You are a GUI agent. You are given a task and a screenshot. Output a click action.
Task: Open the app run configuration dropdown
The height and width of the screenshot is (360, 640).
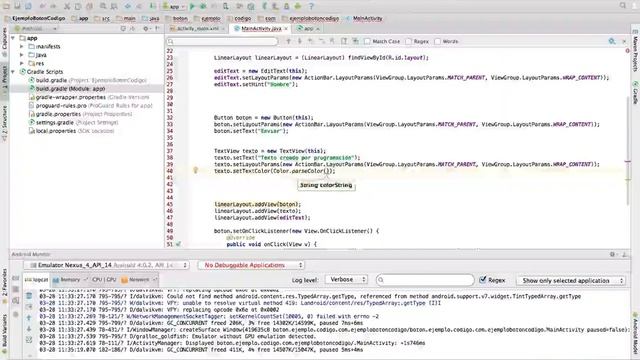point(174,6)
